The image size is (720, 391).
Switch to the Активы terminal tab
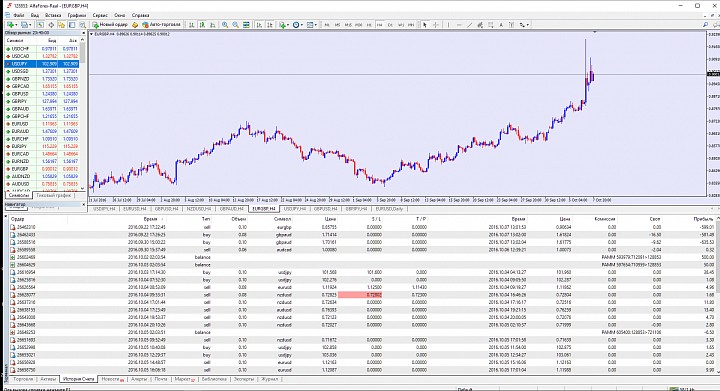(48, 380)
